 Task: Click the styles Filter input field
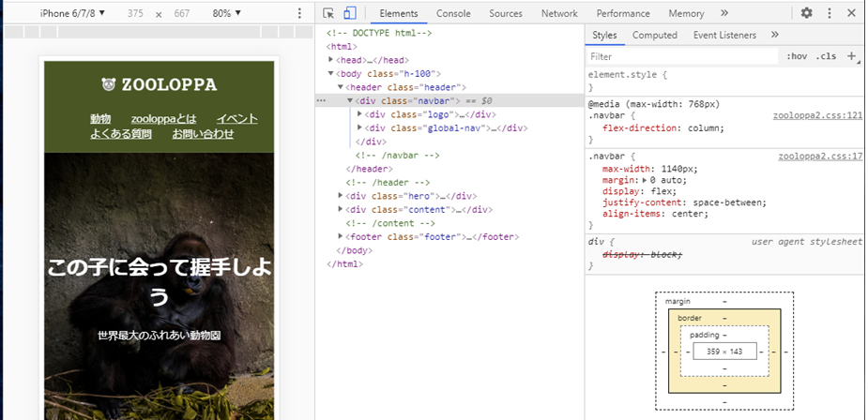click(682, 56)
